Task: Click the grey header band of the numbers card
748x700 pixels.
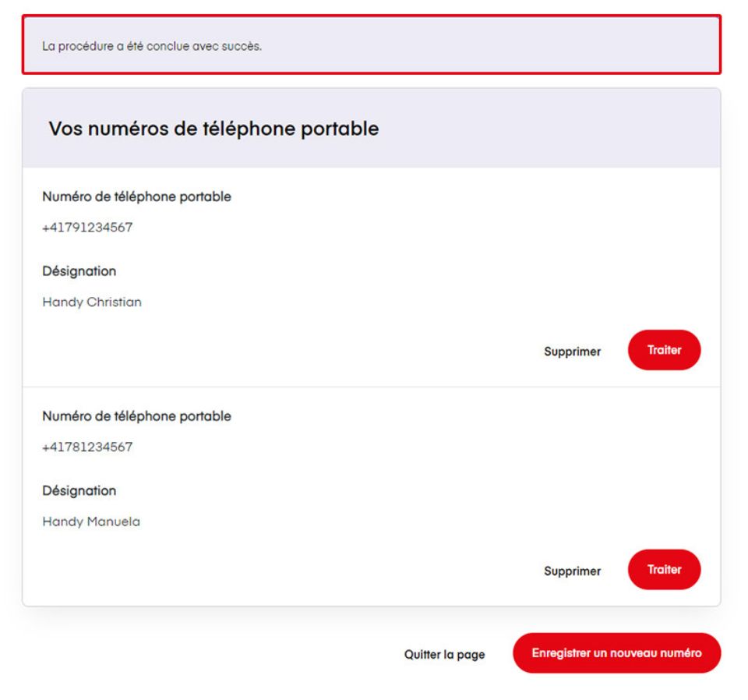Action: 545,129
